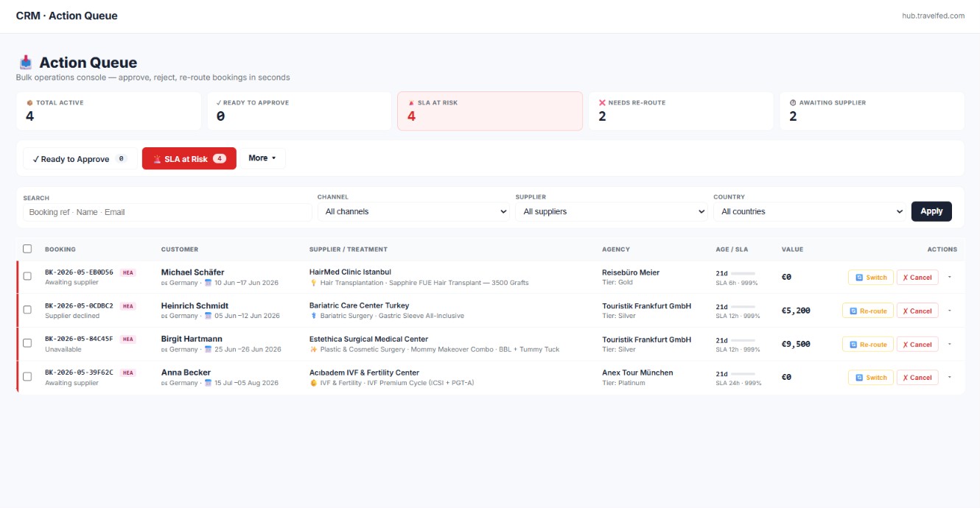
Task: Click the CRM · Action Queue header title
Action: pyautogui.click(x=66, y=15)
